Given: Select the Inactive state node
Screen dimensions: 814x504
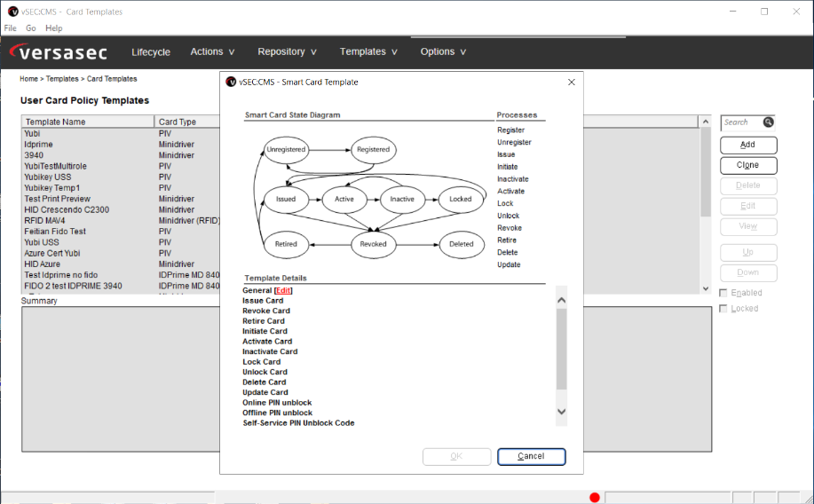Looking at the screenshot, I should tap(402, 199).
